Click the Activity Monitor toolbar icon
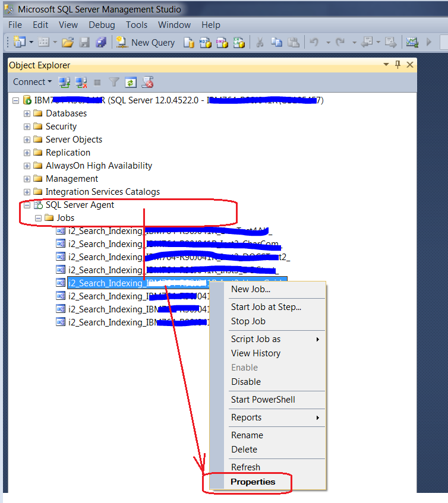The width and height of the screenshot is (448, 503). (x=412, y=42)
